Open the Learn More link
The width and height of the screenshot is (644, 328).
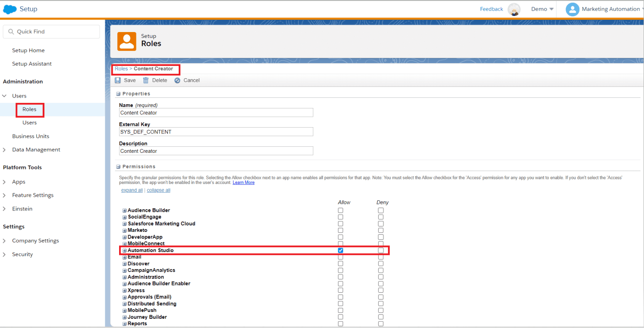pos(243,183)
